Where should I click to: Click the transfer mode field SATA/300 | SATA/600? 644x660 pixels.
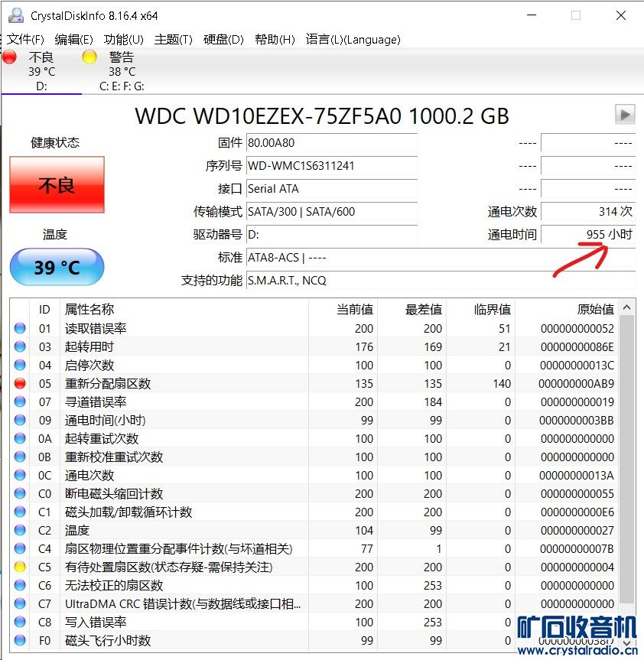click(x=332, y=212)
